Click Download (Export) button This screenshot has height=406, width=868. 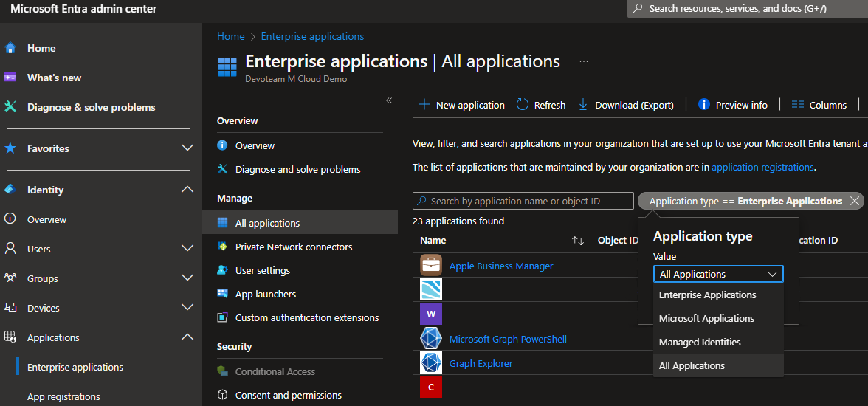[626, 105]
